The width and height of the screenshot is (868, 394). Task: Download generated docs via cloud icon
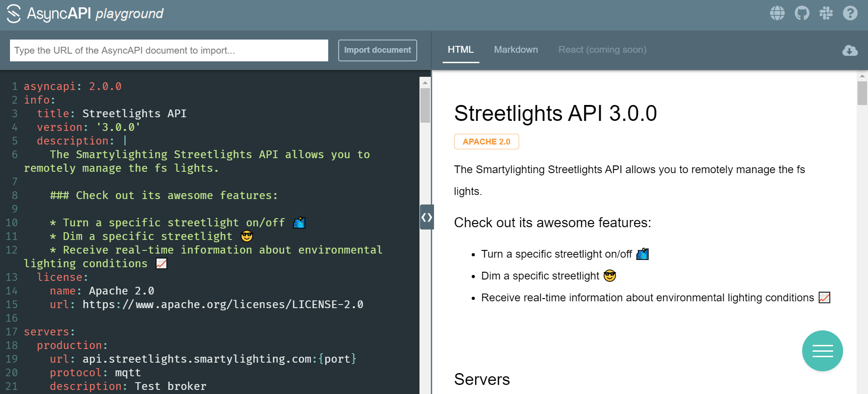(850, 50)
